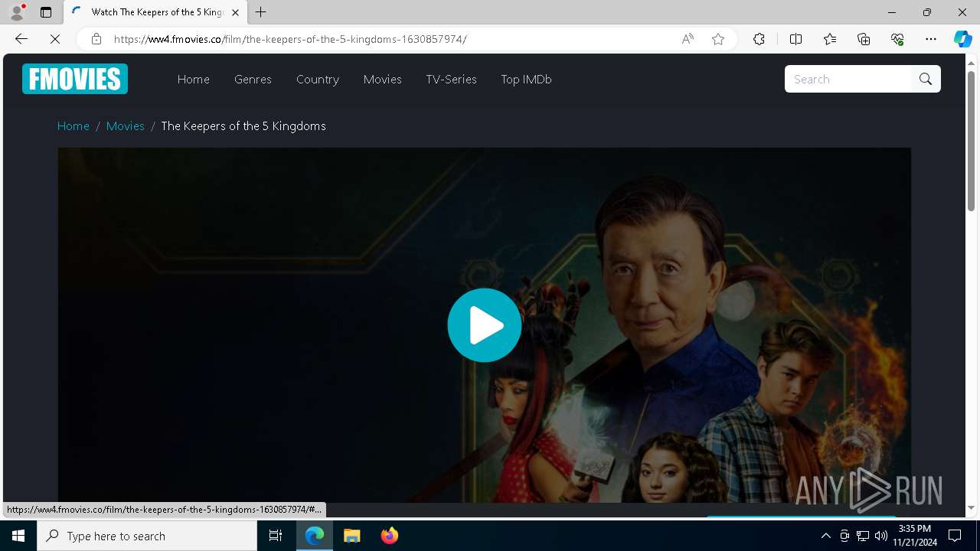This screenshot has height=551, width=980.
Task: Click the FMOVIES logo
Action: pyautogui.click(x=75, y=79)
